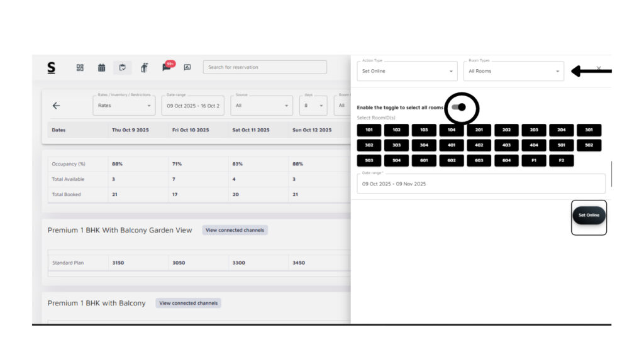Open the calendar view icon
This screenshot has width=644, height=362.
pyautogui.click(x=101, y=68)
